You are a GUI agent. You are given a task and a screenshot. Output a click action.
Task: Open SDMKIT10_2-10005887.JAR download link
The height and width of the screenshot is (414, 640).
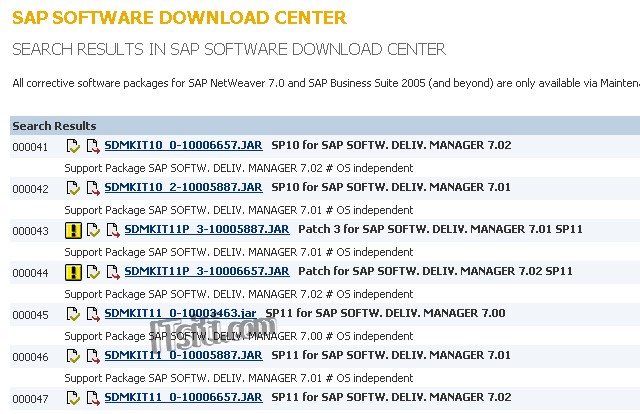[x=183, y=187]
